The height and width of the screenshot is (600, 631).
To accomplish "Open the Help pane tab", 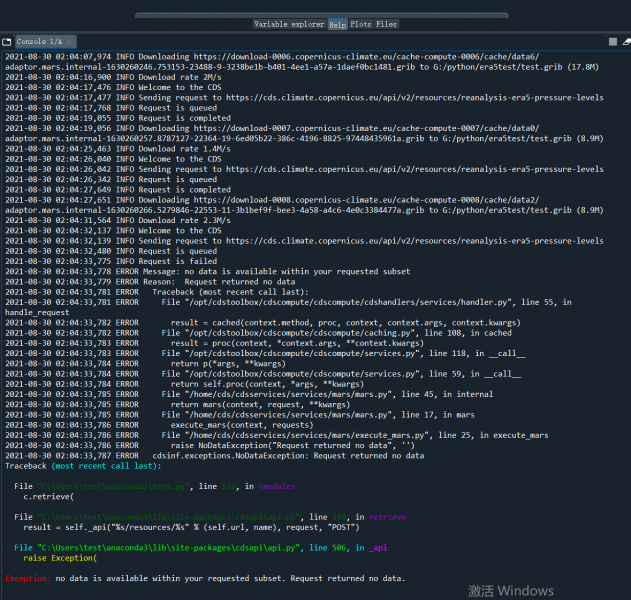I will tap(338, 23).
